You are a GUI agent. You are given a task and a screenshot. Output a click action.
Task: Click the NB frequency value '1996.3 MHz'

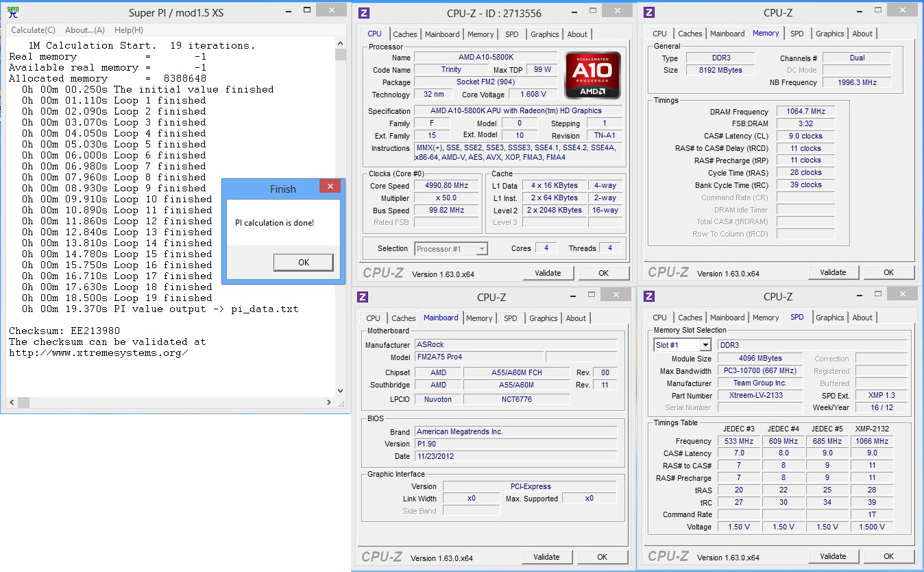pos(857,82)
